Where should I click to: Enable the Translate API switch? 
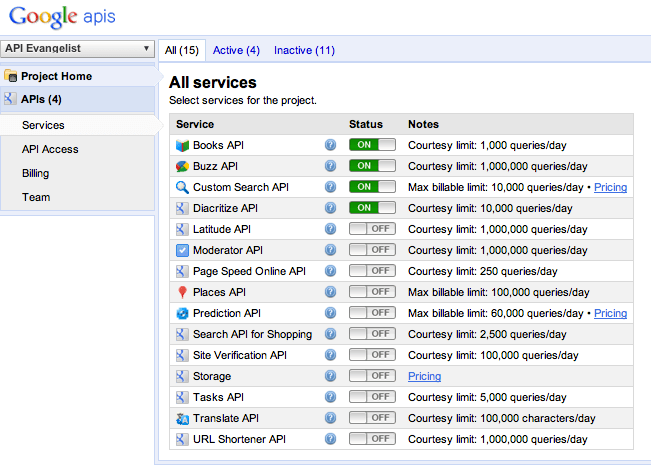[x=372, y=418]
